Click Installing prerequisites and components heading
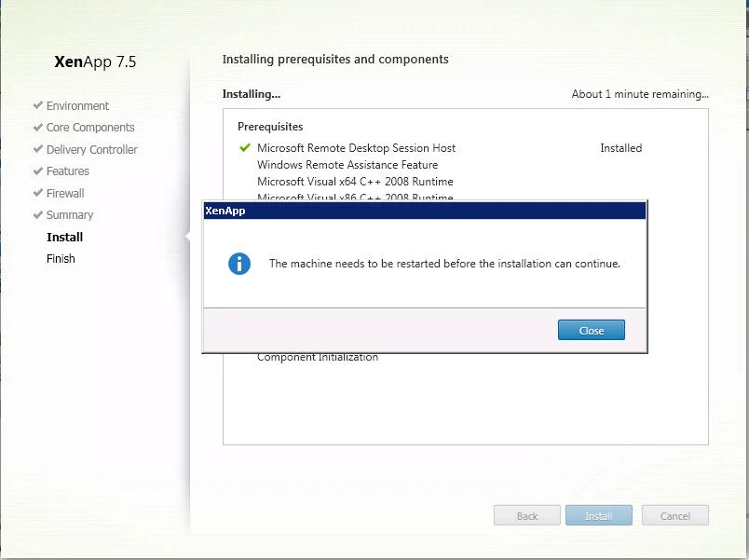 [x=335, y=60]
